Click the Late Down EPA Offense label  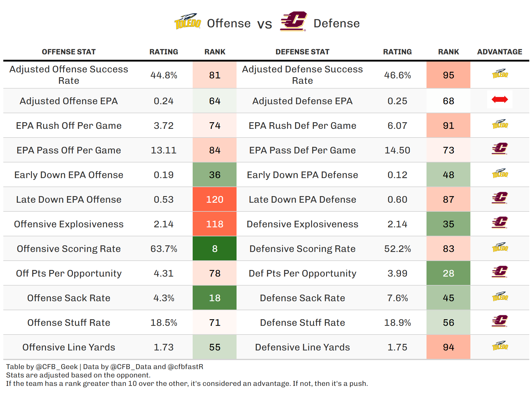tap(69, 199)
